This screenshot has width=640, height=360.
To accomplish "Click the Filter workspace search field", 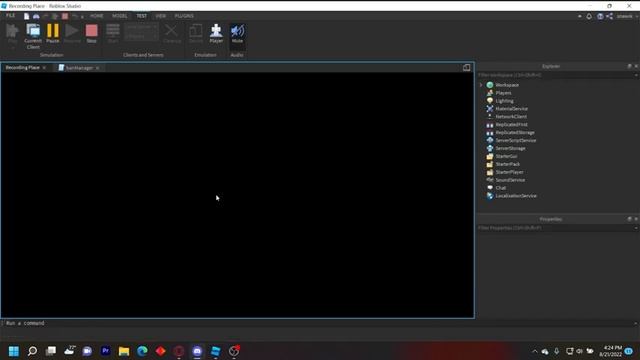I will click(554, 75).
